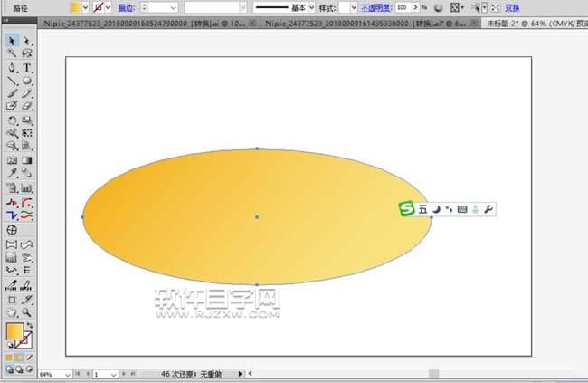The width and height of the screenshot is (588, 383).
Task: Select the Type tool
Action: point(26,68)
